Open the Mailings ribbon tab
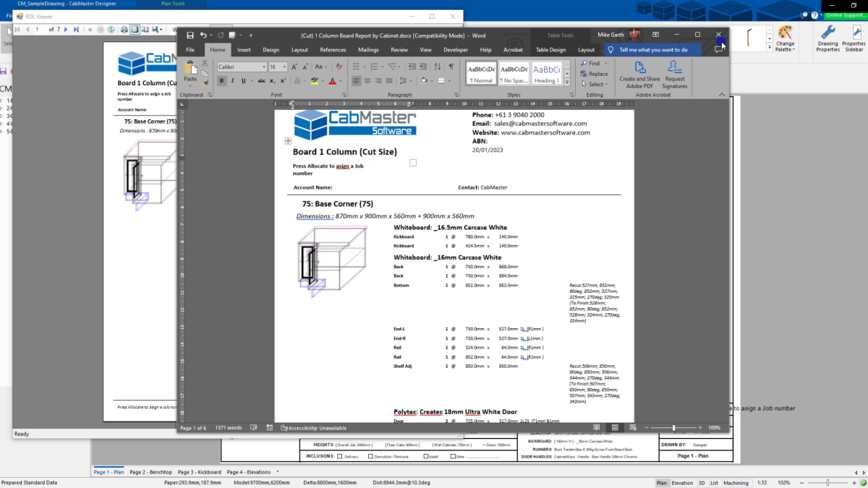The height and width of the screenshot is (488, 868). [x=368, y=50]
